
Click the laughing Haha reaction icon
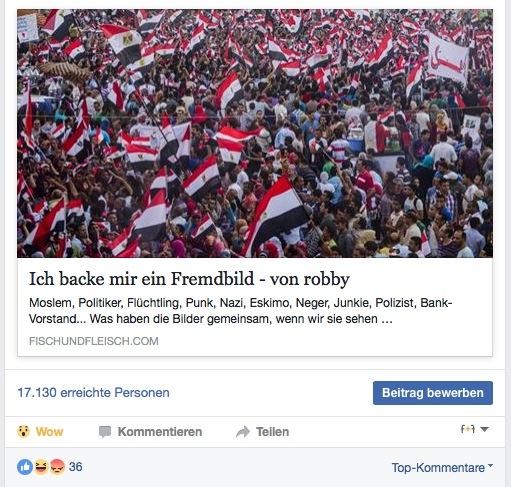pyautogui.click(x=41, y=467)
